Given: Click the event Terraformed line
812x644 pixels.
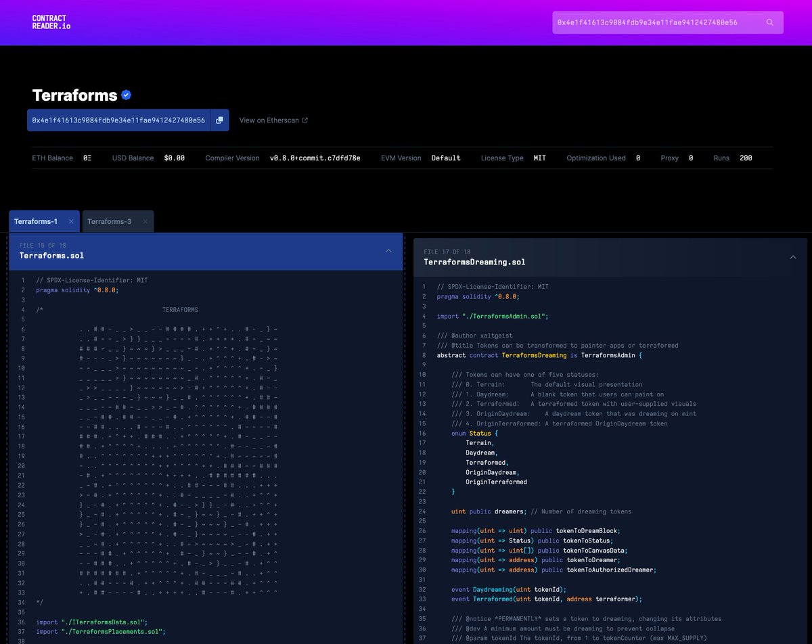Looking at the screenshot, I should coord(546,599).
